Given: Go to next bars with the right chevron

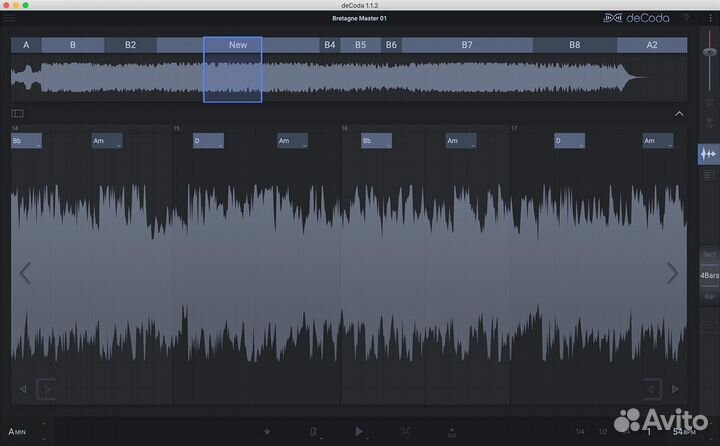Looking at the screenshot, I should click(672, 273).
